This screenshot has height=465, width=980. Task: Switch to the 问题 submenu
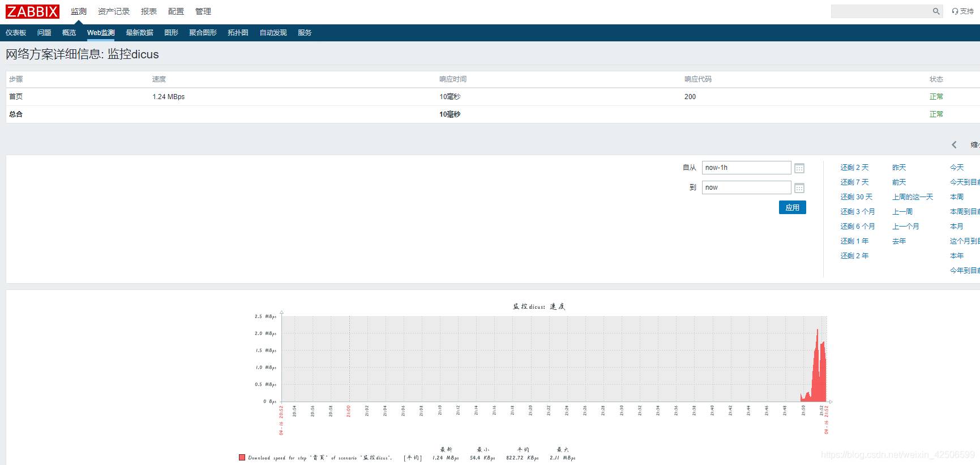tap(44, 33)
